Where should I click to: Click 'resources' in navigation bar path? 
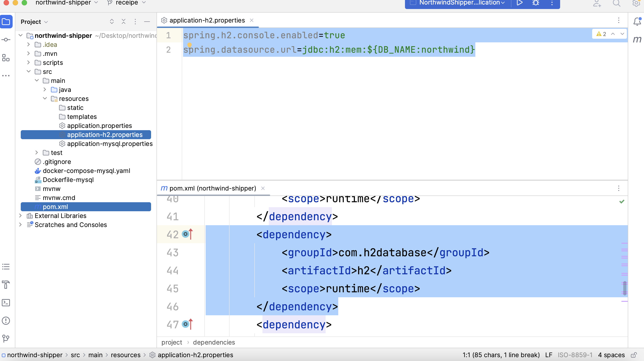[x=126, y=355]
